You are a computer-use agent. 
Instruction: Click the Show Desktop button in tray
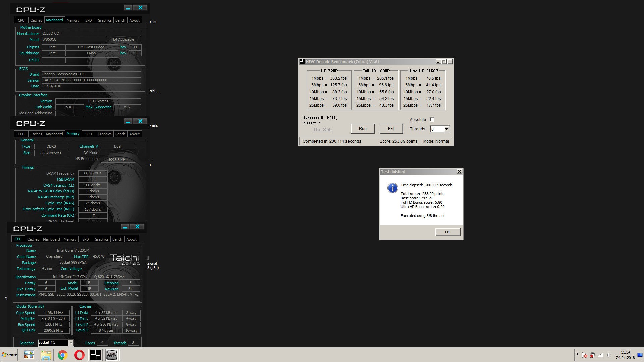click(x=640, y=355)
